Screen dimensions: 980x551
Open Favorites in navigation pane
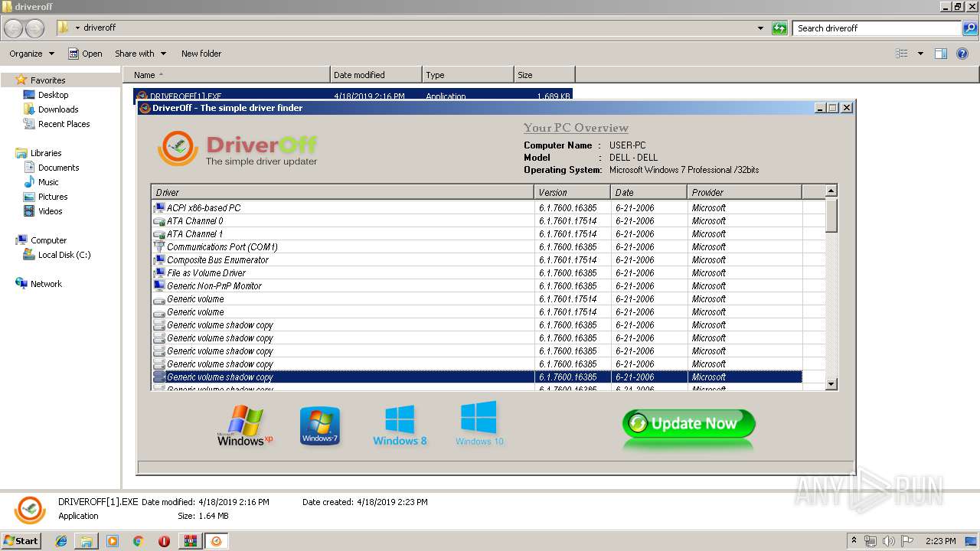click(x=47, y=80)
